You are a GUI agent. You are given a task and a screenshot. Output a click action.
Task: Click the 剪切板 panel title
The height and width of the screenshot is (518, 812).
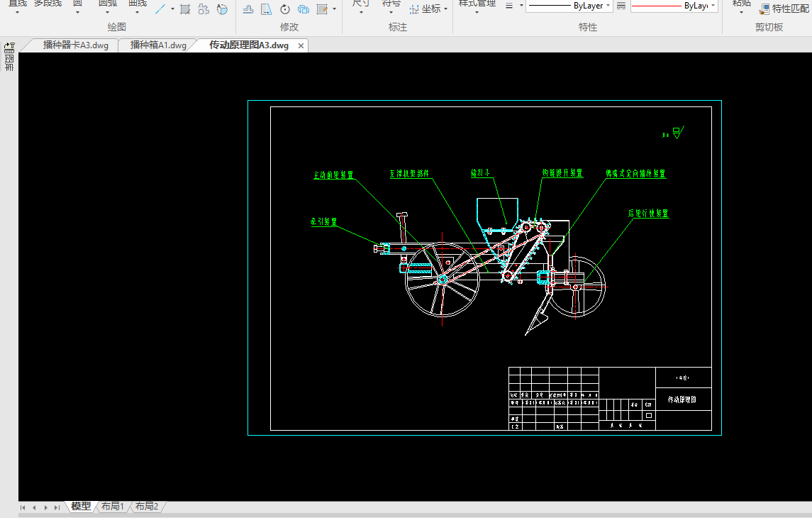[x=769, y=27]
